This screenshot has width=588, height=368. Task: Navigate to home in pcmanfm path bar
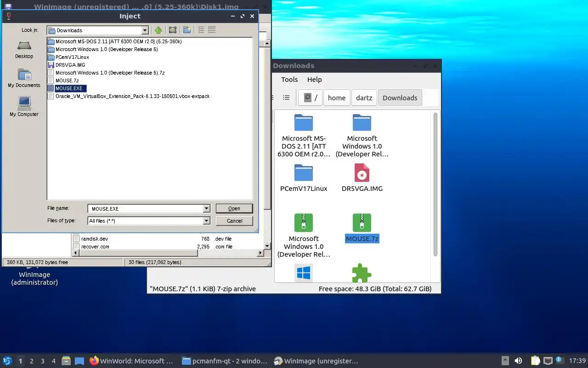coord(337,98)
